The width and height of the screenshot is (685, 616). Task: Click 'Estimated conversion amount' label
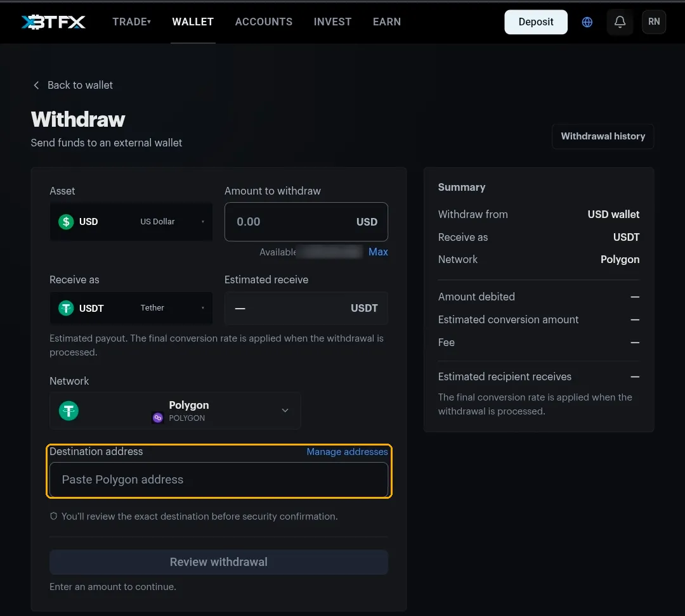508,319
